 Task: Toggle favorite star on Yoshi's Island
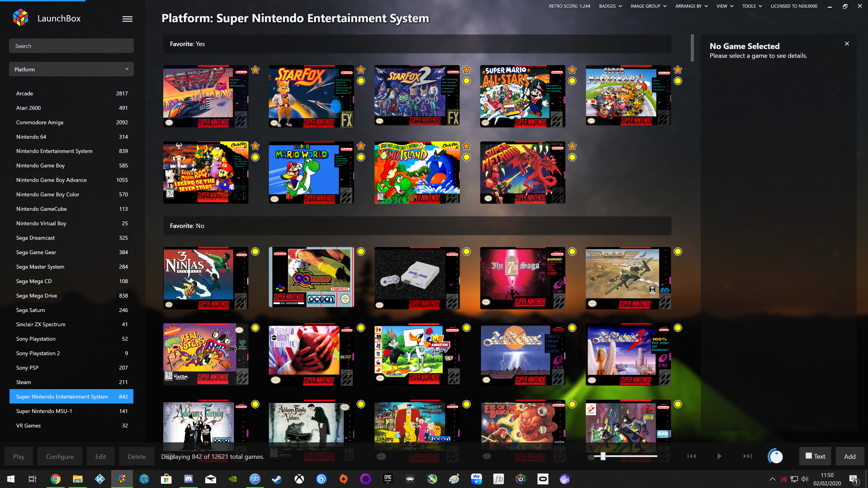coord(467,146)
